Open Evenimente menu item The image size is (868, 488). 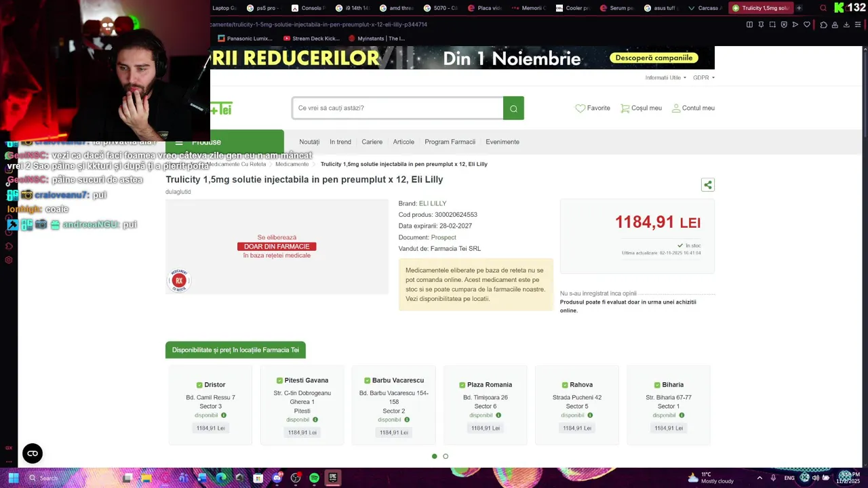coord(502,142)
